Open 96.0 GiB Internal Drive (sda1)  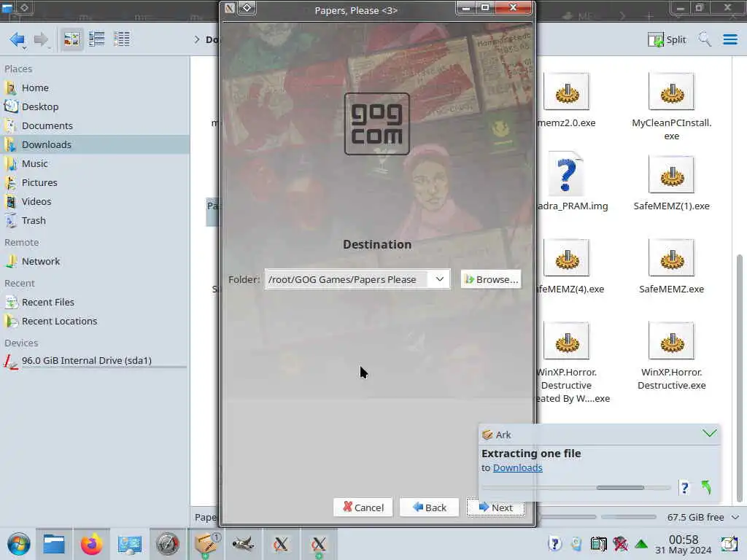[x=95, y=361]
